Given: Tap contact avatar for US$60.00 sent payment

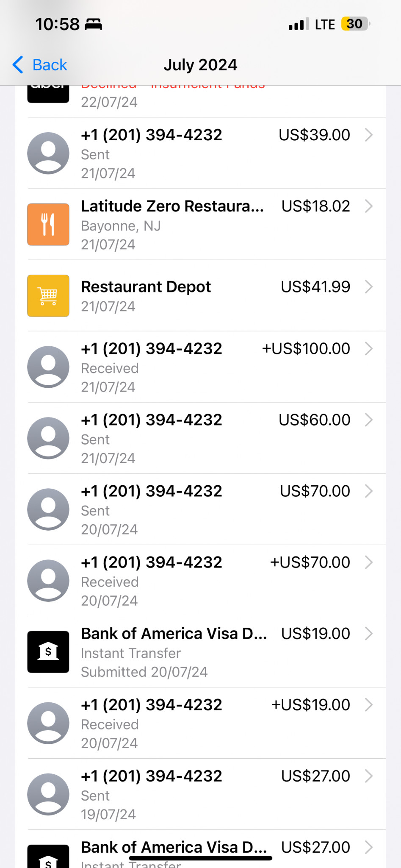Looking at the screenshot, I should (48, 438).
